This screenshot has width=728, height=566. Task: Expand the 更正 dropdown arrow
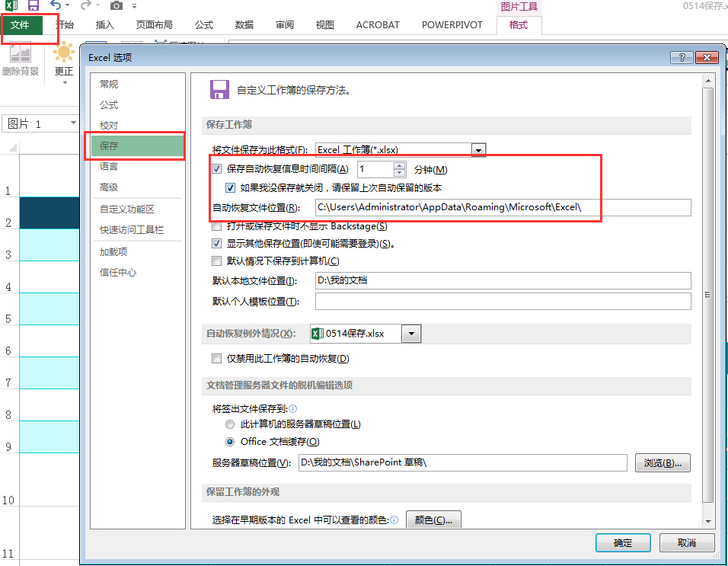tap(65, 82)
